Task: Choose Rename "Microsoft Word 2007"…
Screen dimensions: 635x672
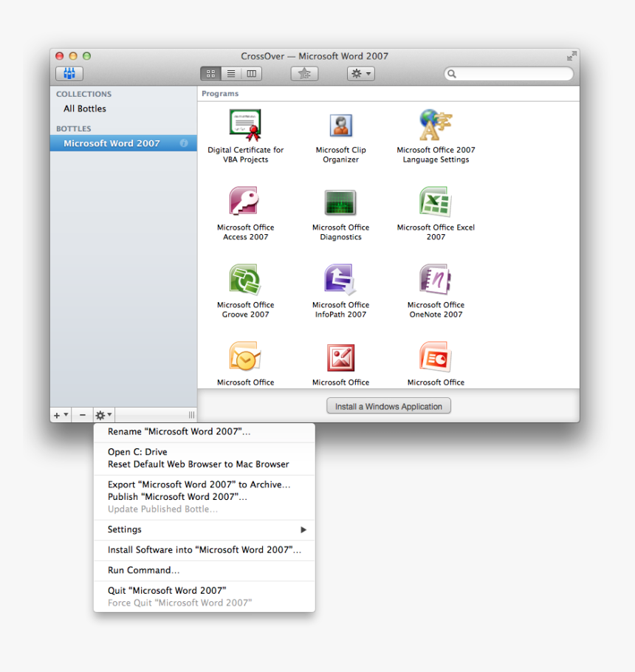Action: tap(205, 431)
